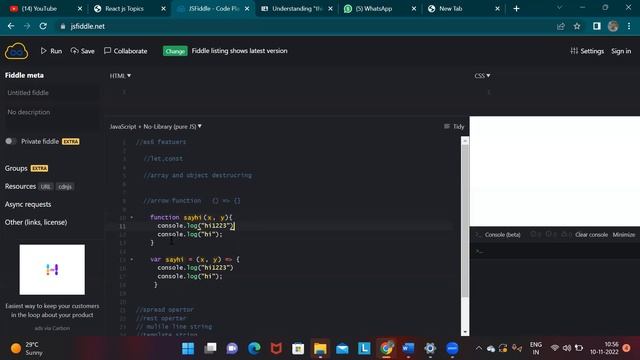Open McAfee from taskbar
The width and height of the screenshot is (640, 360).
tap(276, 349)
